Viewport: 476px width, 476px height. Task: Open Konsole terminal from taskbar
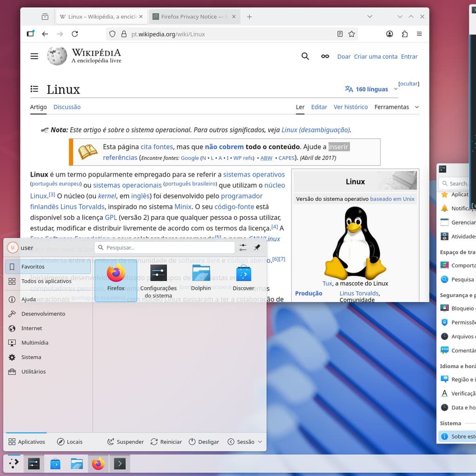[119, 463]
